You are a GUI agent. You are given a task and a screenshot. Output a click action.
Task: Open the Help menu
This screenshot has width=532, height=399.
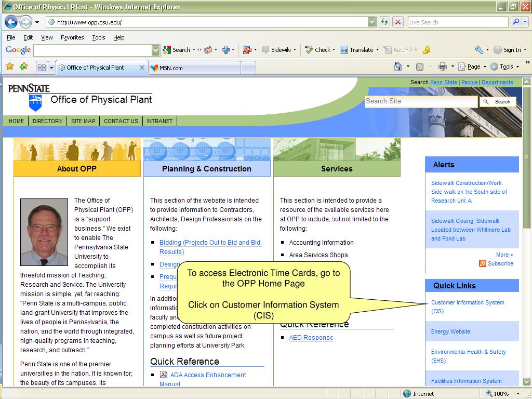coord(119,37)
